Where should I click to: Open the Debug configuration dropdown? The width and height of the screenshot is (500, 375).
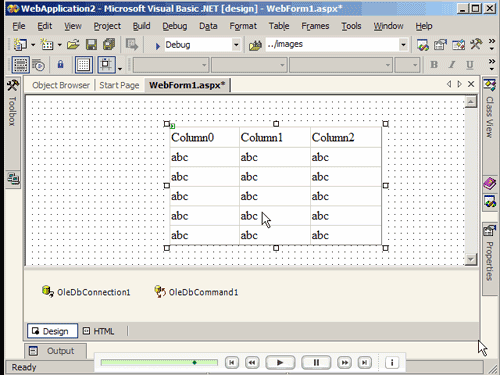[236, 45]
